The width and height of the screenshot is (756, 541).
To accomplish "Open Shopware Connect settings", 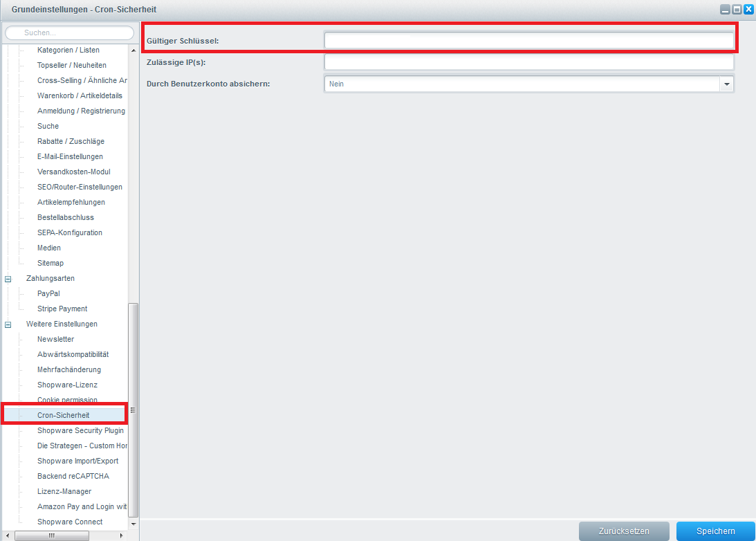I will pos(69,522).
